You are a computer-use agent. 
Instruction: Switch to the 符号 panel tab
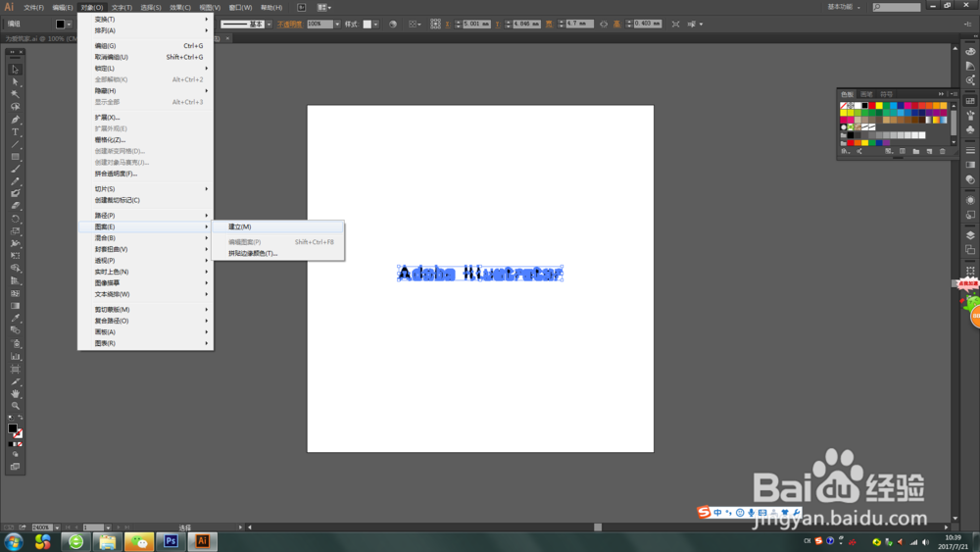pyautogui.click(x=886, y=94)
